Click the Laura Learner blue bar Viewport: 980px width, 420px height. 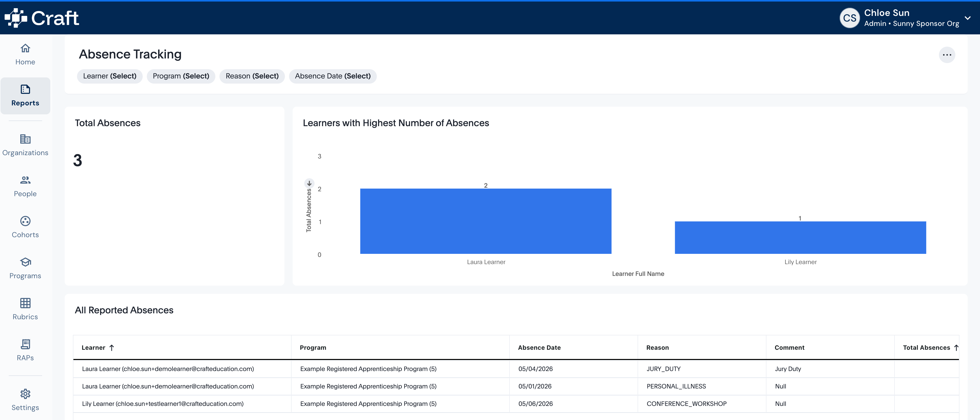[485, 221]
